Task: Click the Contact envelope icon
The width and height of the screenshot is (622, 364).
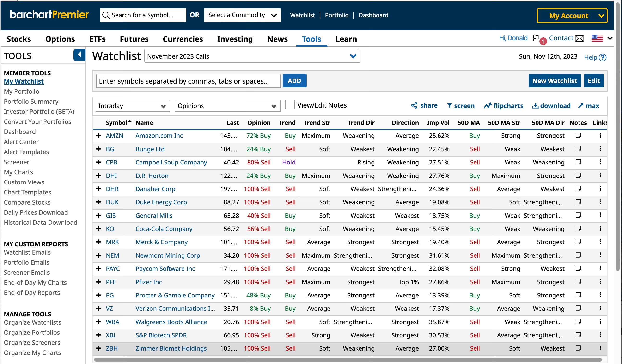Action: tap(579, 38)
